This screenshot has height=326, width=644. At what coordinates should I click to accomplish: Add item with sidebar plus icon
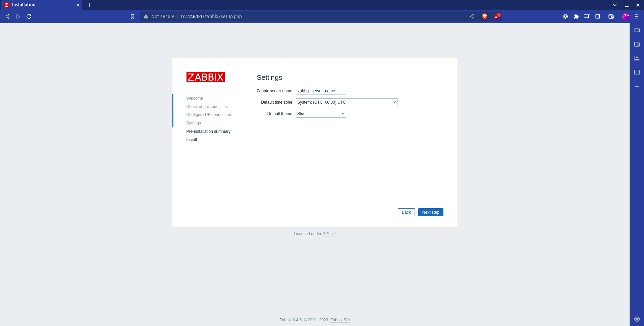[x=637, y=87]
